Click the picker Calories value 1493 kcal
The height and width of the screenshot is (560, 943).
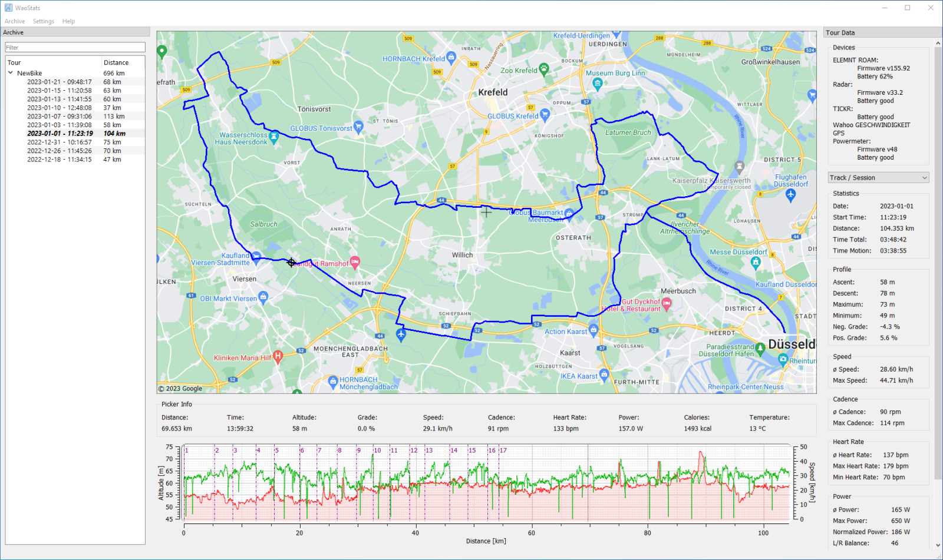tap(698, 429)
